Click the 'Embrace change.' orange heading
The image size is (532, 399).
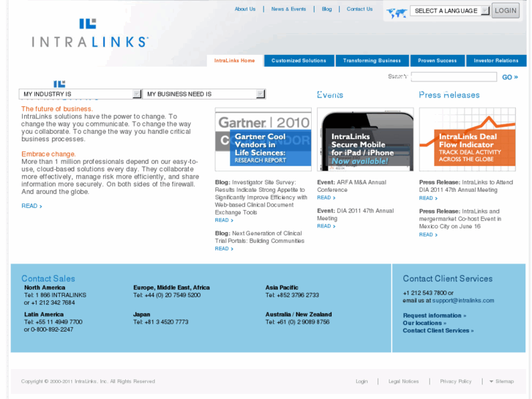click(x=48, y=154)
